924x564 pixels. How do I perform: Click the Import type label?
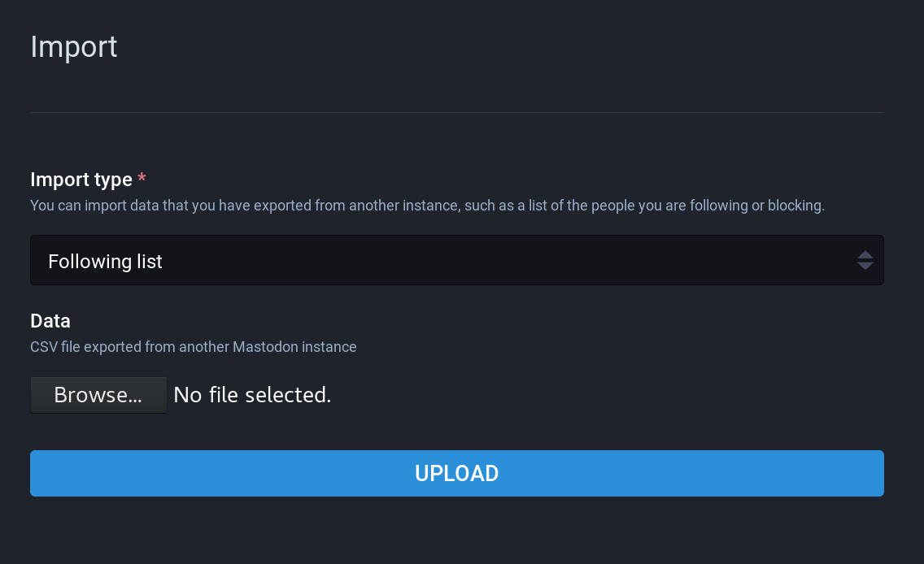coord(81,180)
